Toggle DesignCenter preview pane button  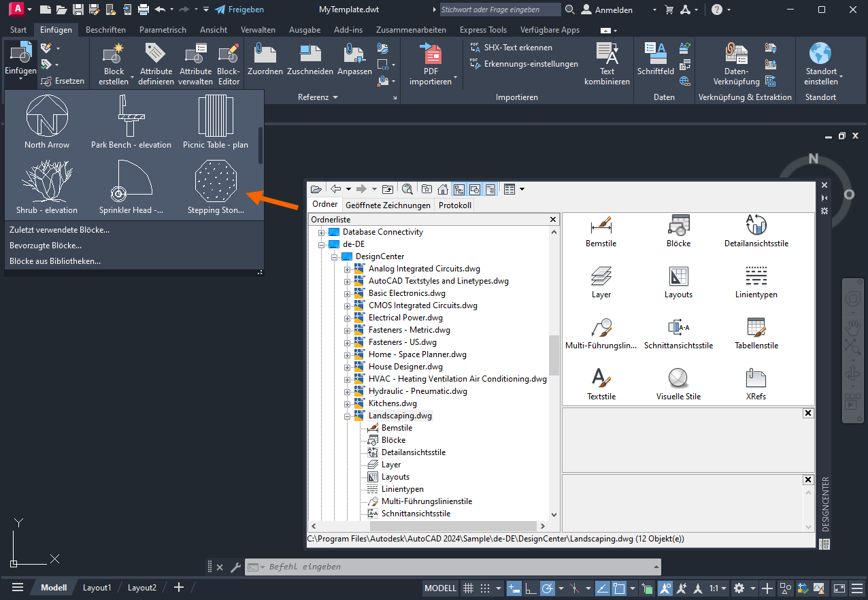pos(475,189)
